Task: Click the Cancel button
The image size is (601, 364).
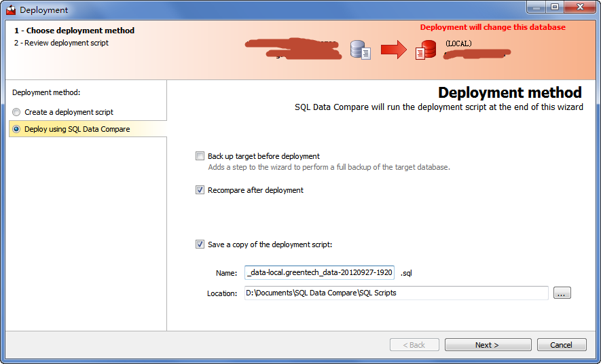Action: (x=562, y=345)
